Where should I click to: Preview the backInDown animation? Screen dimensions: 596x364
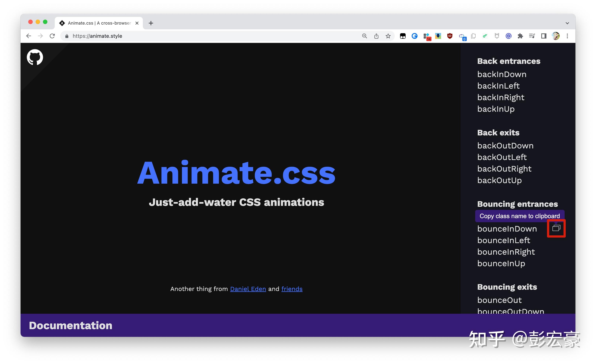502,74
